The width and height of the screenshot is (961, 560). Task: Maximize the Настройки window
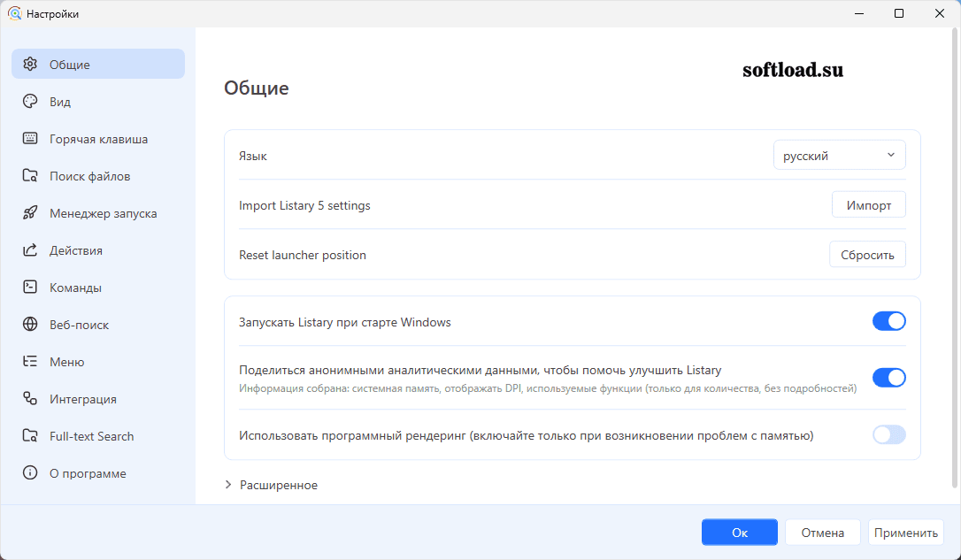click(x=898, y=13)
